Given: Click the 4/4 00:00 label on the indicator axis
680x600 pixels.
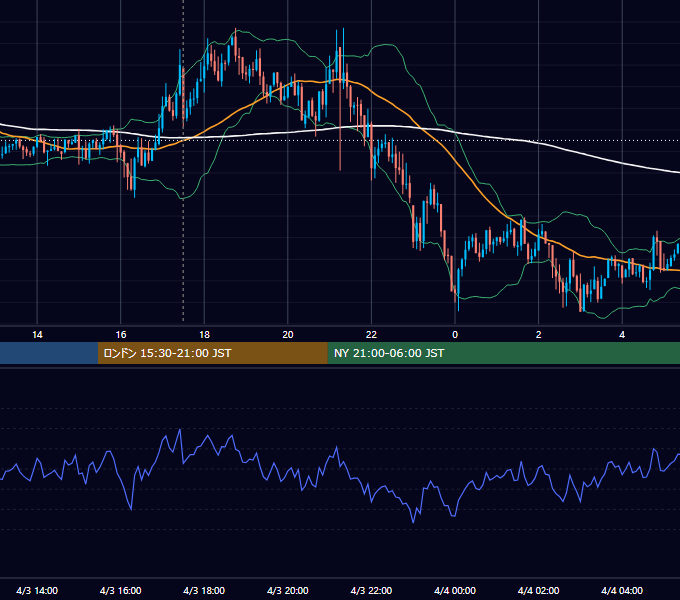Looking at the screenshot, I should coord(455,590).
